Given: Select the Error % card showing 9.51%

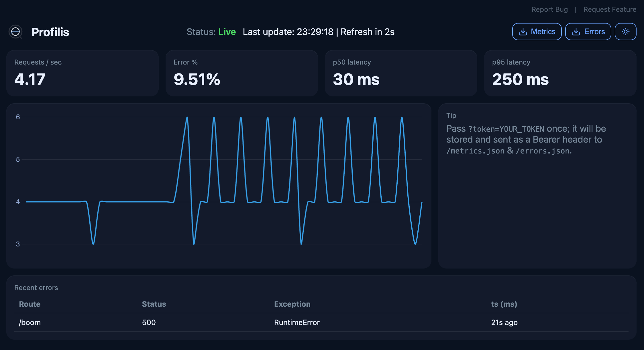Looking at the screenshot, I should point(242,73).
